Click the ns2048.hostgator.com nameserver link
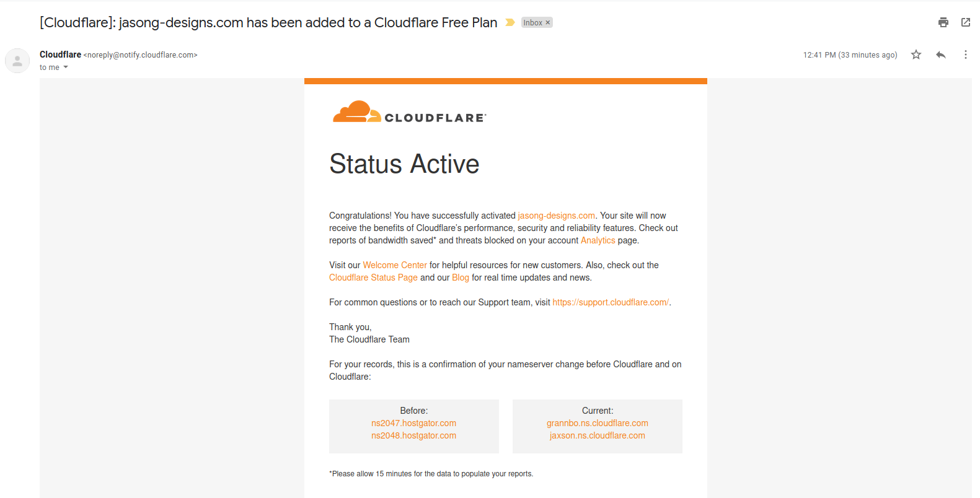The height and width of the screenshot is (498, 980). click(x=413, y=435)
